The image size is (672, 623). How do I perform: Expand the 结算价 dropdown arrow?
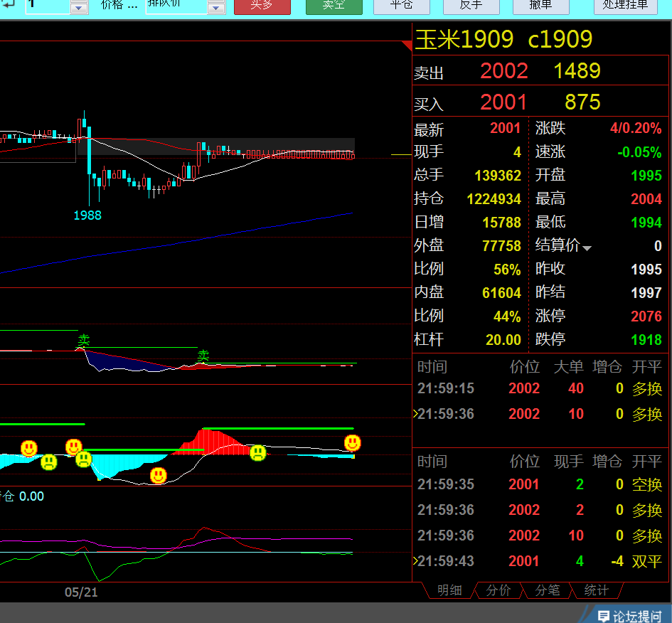(x=587, y=248)
